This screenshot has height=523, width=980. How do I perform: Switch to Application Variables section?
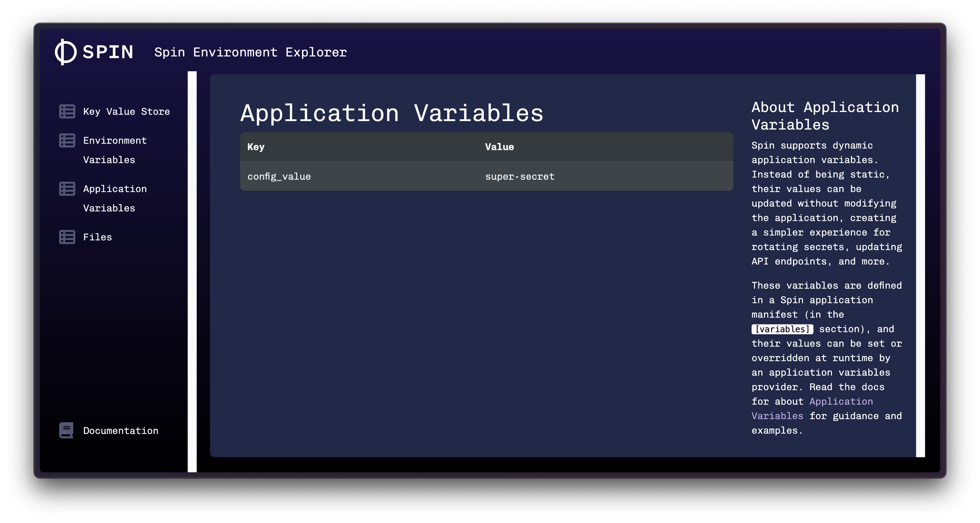pos(115,198)
